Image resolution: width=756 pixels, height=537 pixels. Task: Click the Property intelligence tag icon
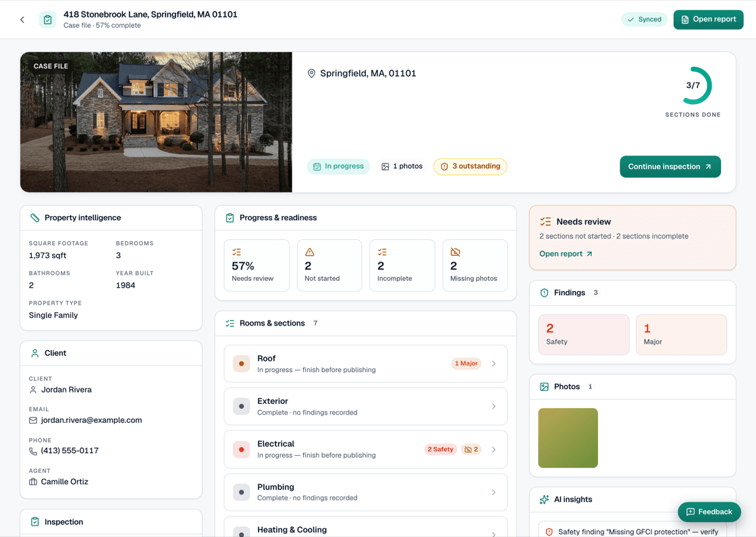click(x=34, y=218)
